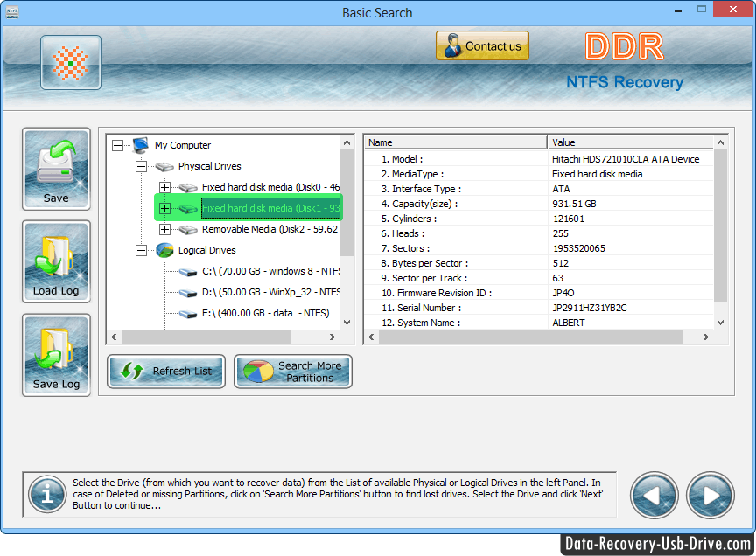The image size is (756, 556).
Task: Click the Save Log folder button
Action: coord(56,355)
